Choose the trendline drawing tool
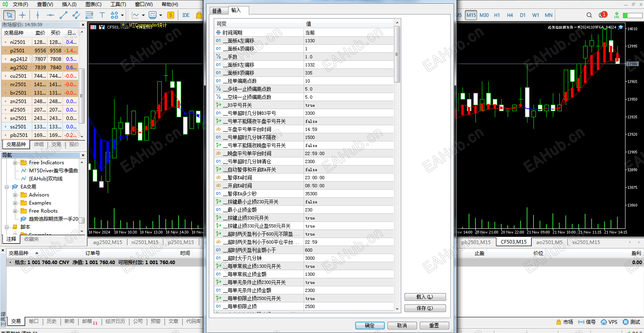 click(63, 15)
